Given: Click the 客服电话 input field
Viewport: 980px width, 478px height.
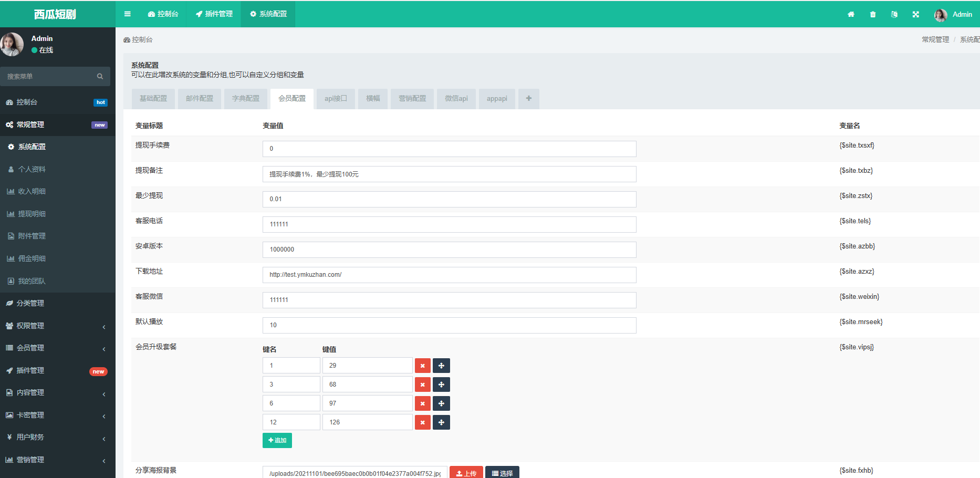Looking at the screenshot, I should point(449,224).
